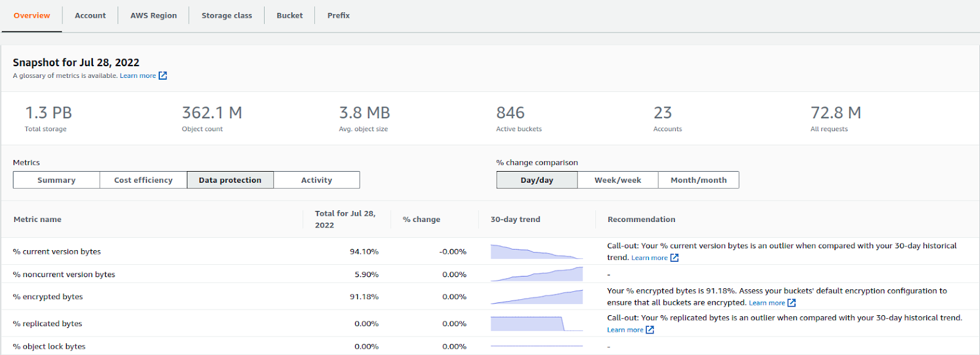Open external link icon beside glossary Learn more
Viewport: 980px width, 355px height.
coord(163,75)
